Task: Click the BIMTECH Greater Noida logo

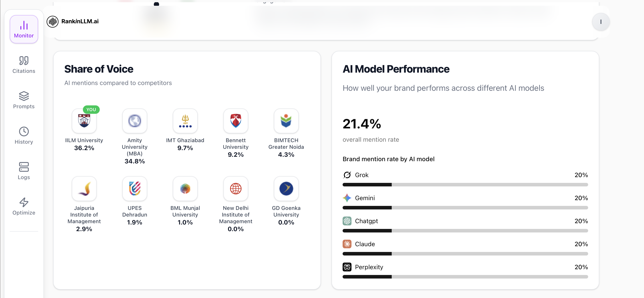Action: (286, 121)
